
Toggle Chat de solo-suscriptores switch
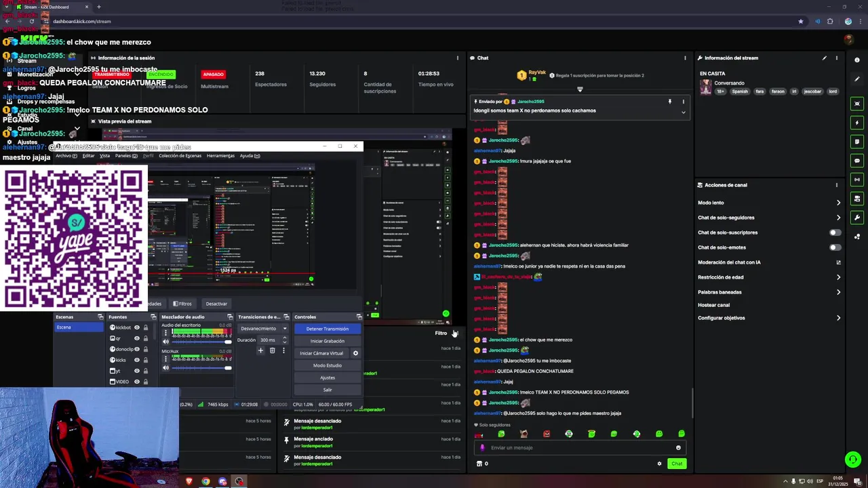835,232
